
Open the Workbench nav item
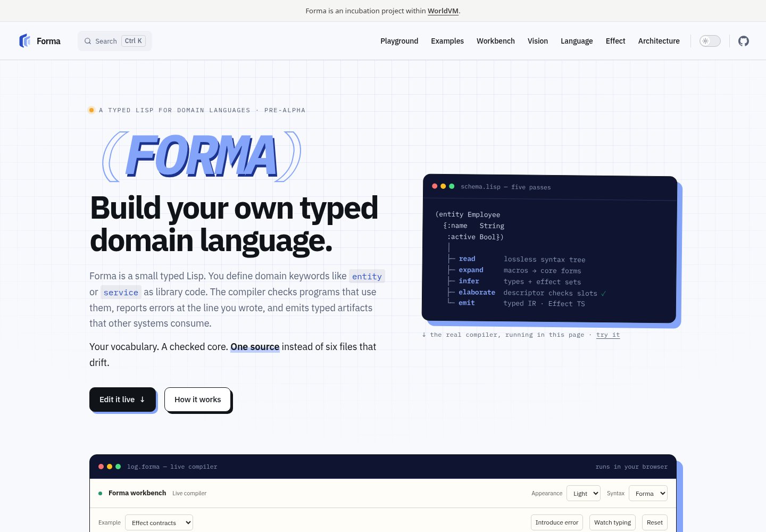pyautogui.click(x=496, y=41)
